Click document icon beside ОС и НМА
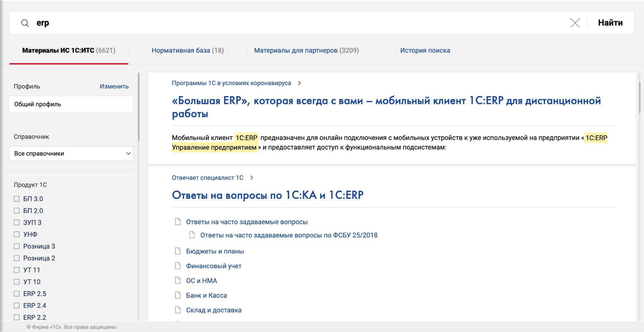This screenshot has width=644, height=332. click(x=178, y=280)
